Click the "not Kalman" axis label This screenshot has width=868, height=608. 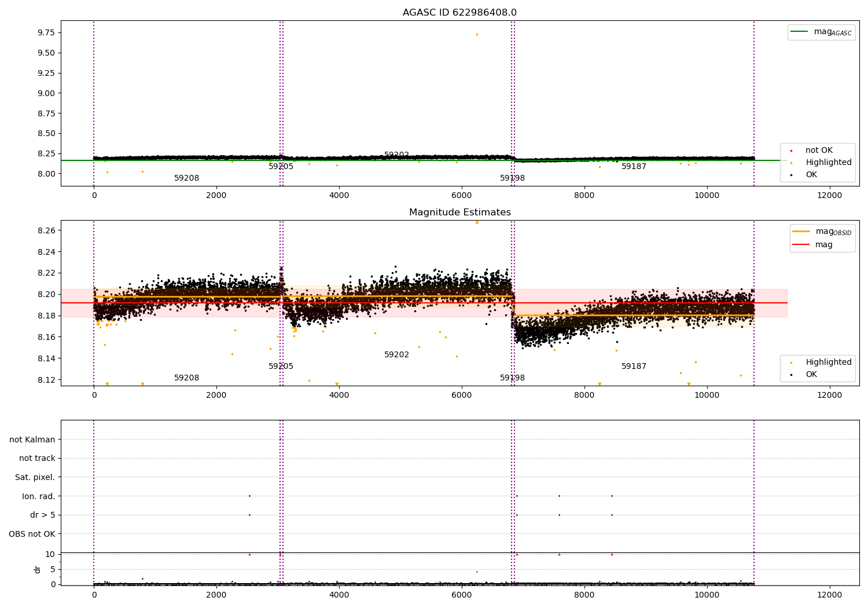32,439
